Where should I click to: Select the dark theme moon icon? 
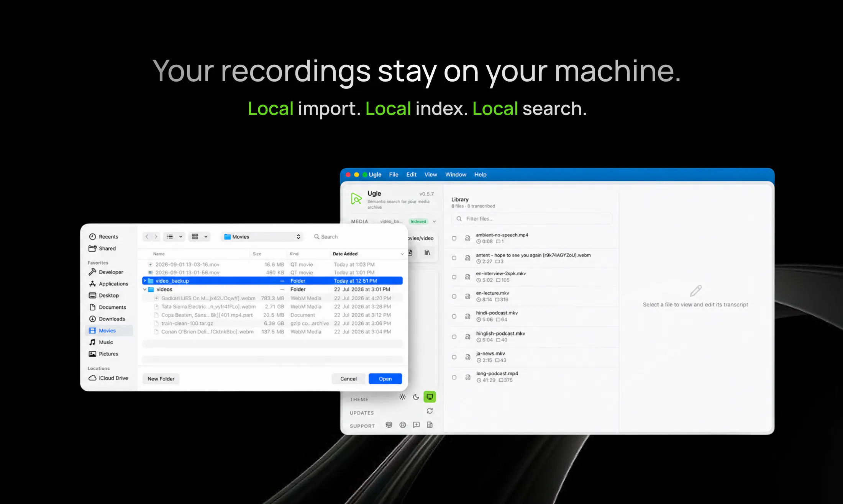click(x=416, y=397)
